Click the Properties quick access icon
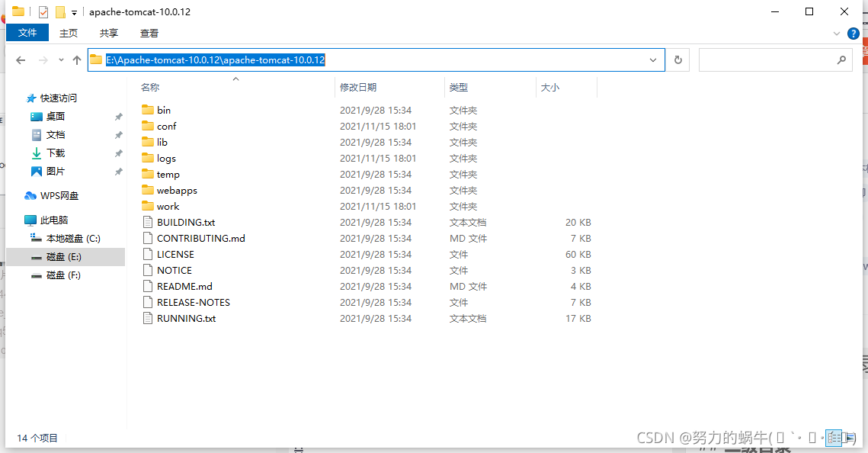 click(x=43, y=11)
